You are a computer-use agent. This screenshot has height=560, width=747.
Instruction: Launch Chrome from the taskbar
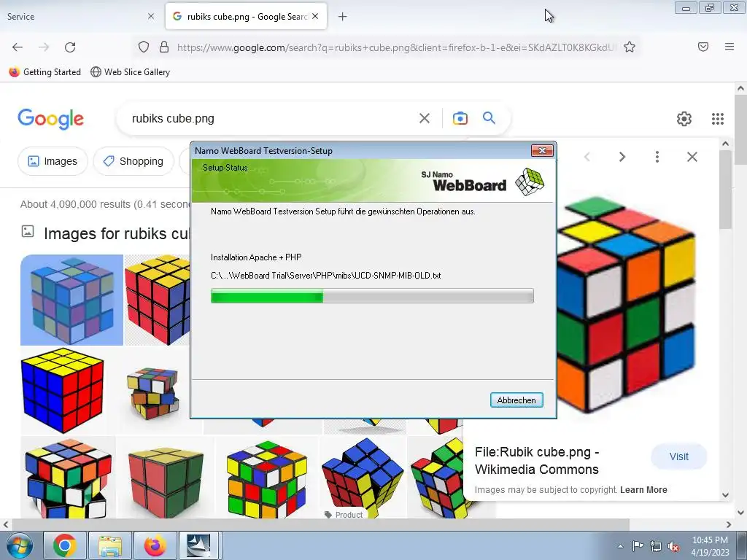coord(65,545)
